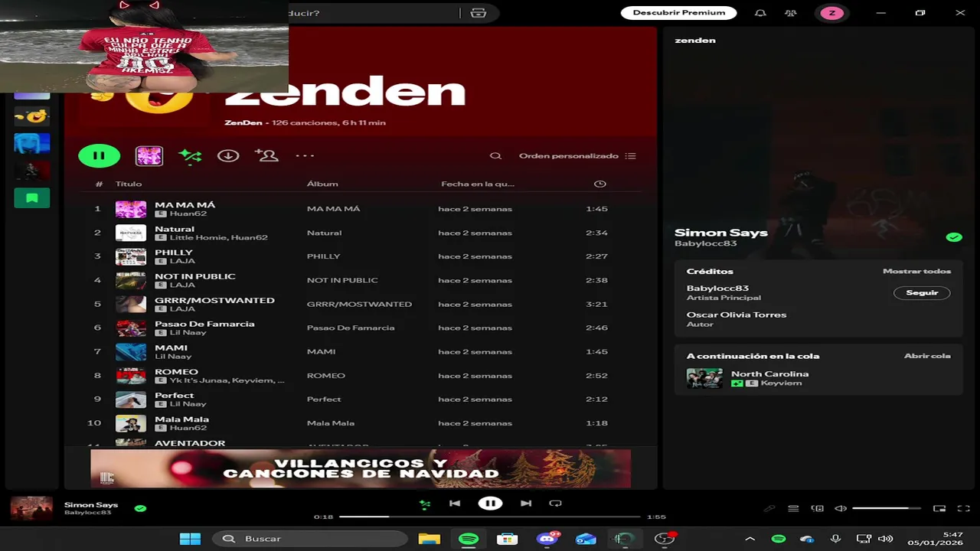
Task: Open Spotify icon in taskbar
Action: click(x=469, y=539)
